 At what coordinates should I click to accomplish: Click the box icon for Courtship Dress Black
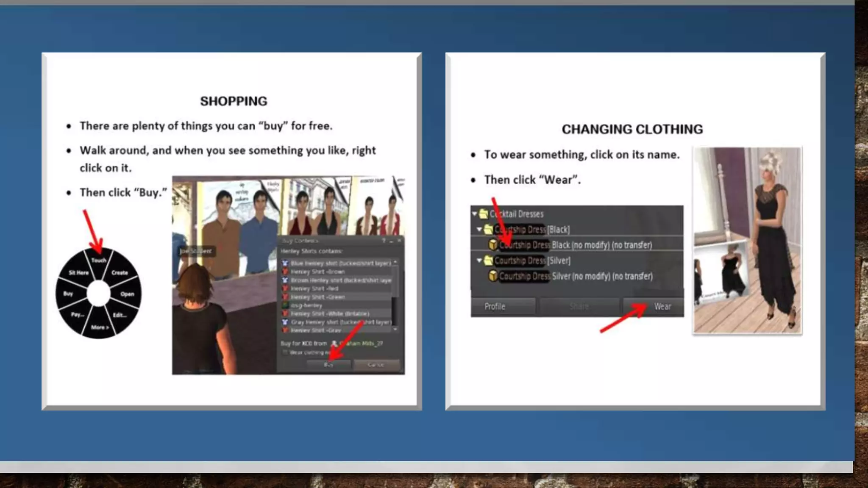493,245
